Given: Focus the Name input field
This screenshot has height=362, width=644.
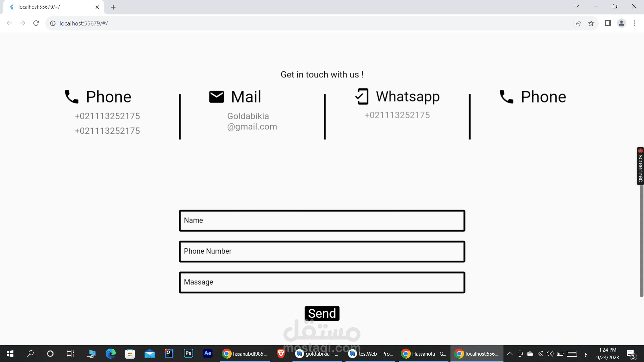Looking at the screenshot, I should (x=322, y=221).
